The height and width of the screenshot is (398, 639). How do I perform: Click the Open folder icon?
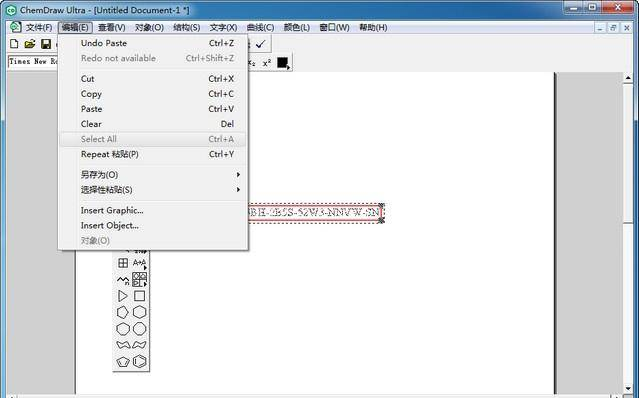tap(30, 44)
